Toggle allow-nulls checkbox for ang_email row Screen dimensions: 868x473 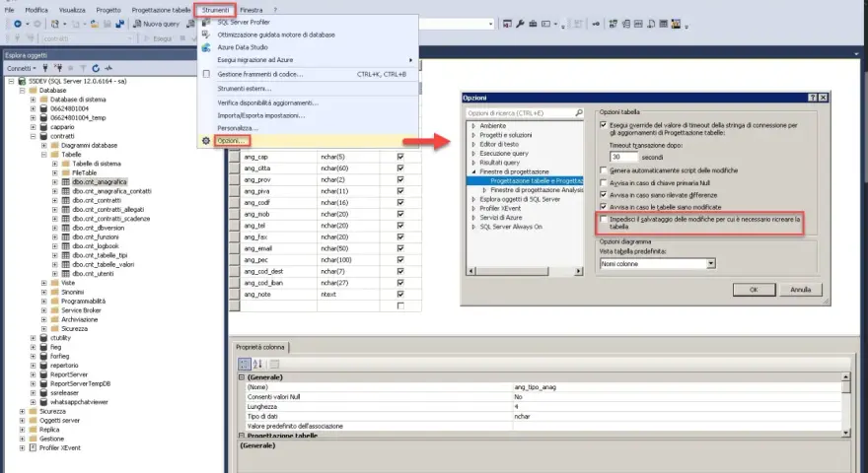[400, 248]
